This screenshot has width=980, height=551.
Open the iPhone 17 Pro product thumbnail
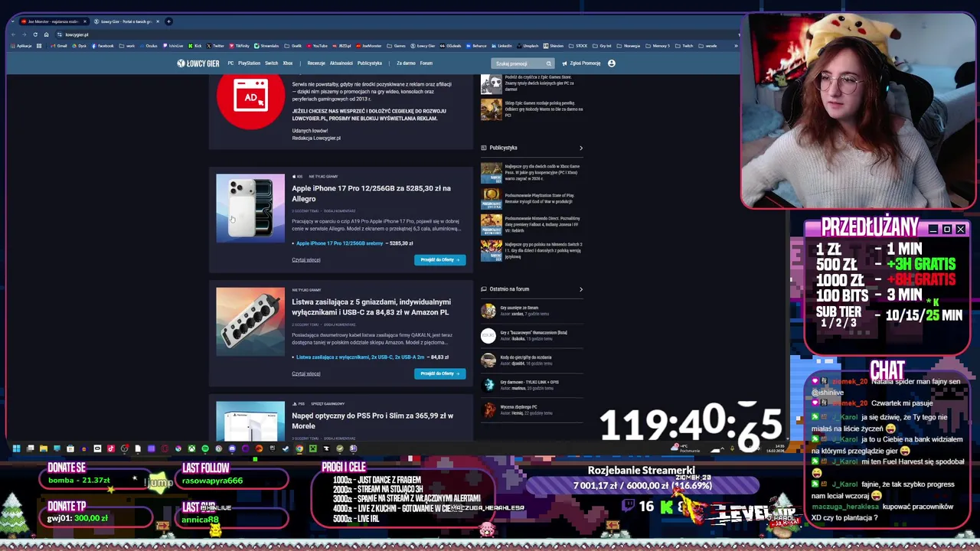250,208
